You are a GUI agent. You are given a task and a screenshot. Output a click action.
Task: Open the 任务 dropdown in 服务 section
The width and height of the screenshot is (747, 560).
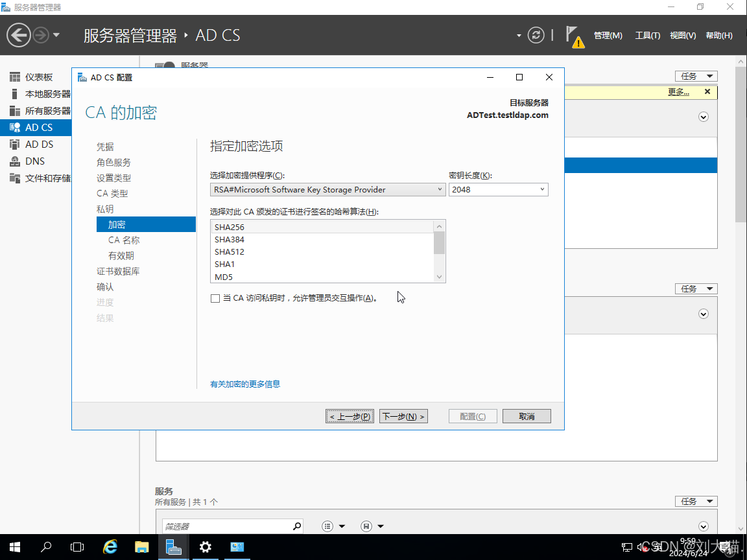[x=696, y=502]
